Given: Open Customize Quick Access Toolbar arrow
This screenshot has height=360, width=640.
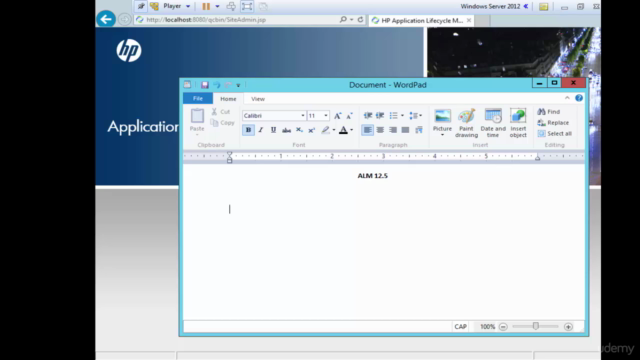Looking at the screenshot, I should tap(238, 85).
